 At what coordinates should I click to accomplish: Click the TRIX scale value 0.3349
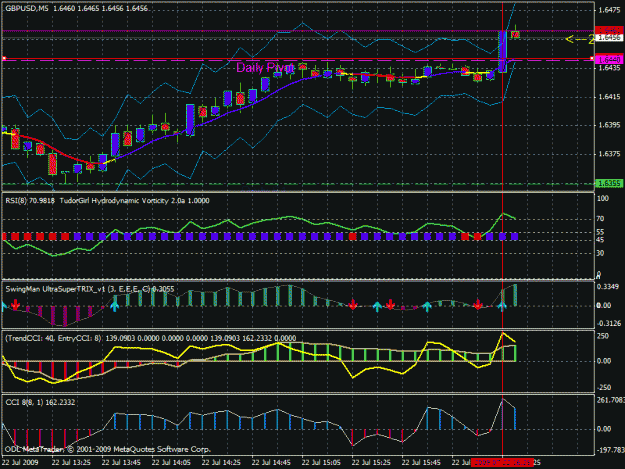coord(608,287)
